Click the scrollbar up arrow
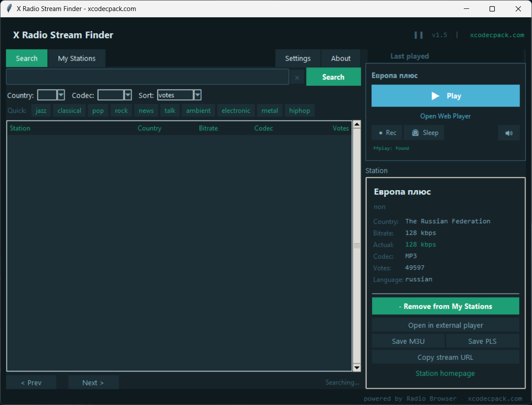This screenshot has height=405, width=532. click(357, 124)
